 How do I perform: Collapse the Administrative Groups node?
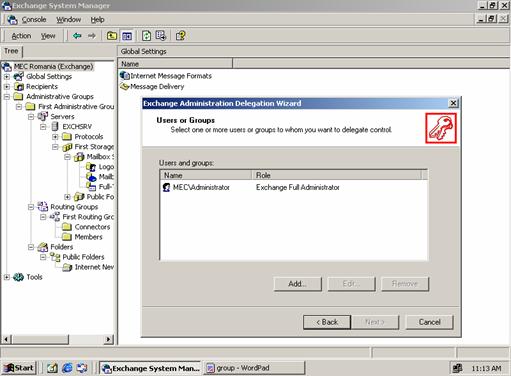tap(7, 97)
